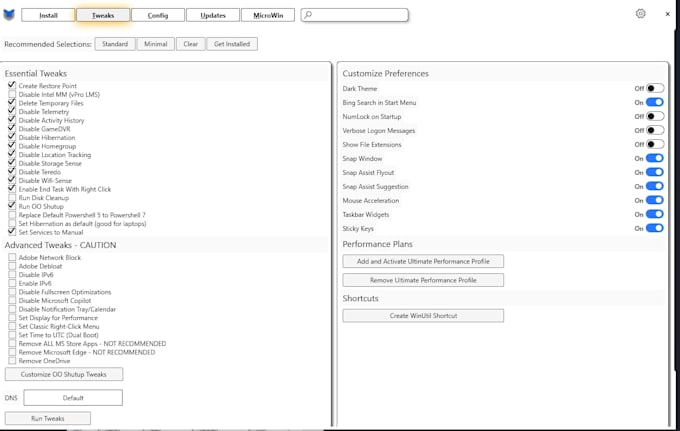The image size is (680, 431).
Task: Toggle Disable Teredo checkbox
Action: (12, 172)
